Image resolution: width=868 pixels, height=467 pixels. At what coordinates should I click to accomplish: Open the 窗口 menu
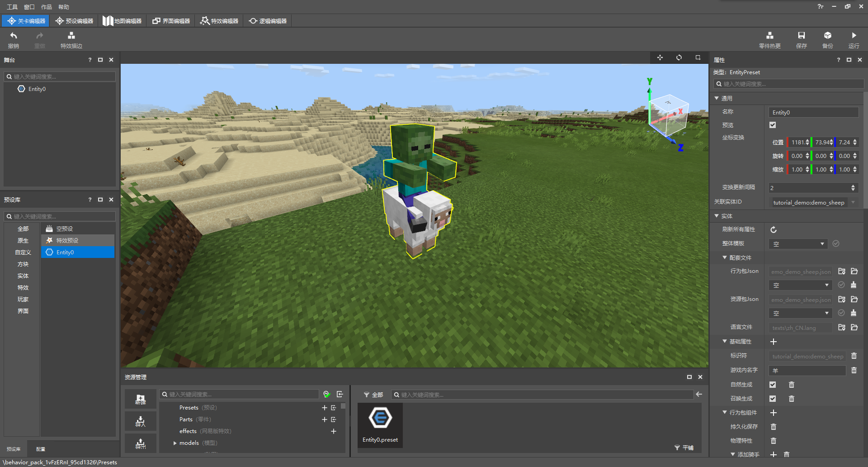click(29, 7)
